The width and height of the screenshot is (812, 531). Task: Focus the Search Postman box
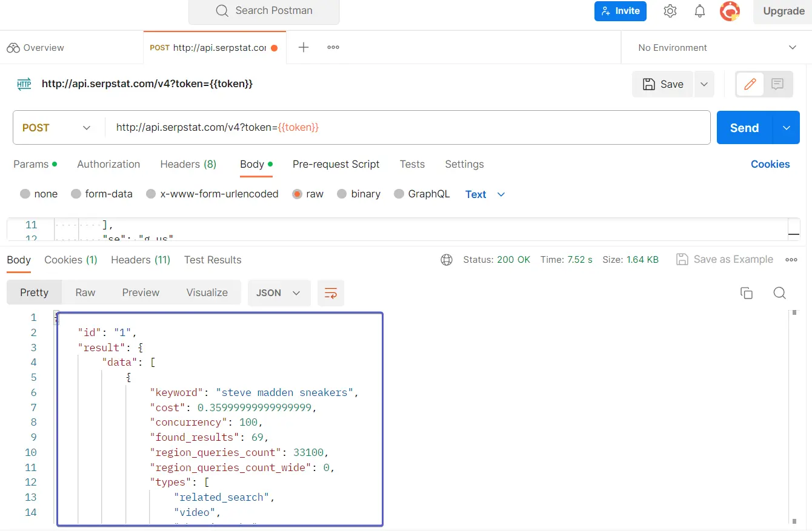tap(264, 11)
